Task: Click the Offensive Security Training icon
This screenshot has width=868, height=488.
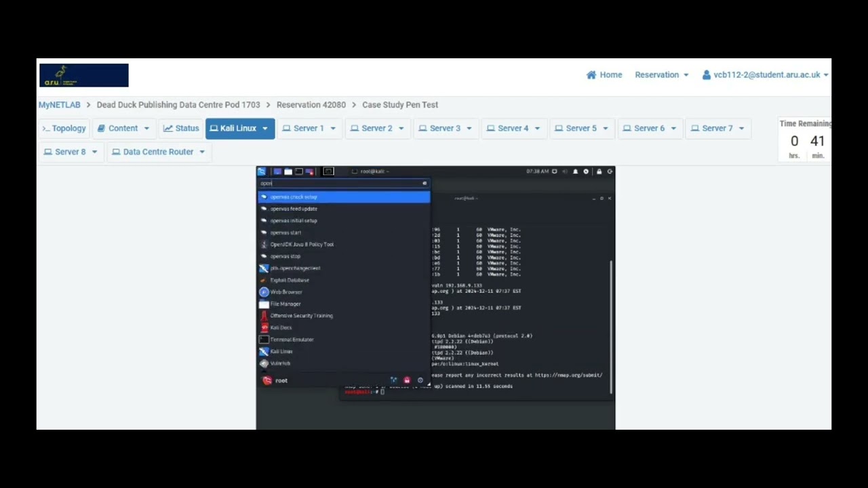Action: click(264, 316)
